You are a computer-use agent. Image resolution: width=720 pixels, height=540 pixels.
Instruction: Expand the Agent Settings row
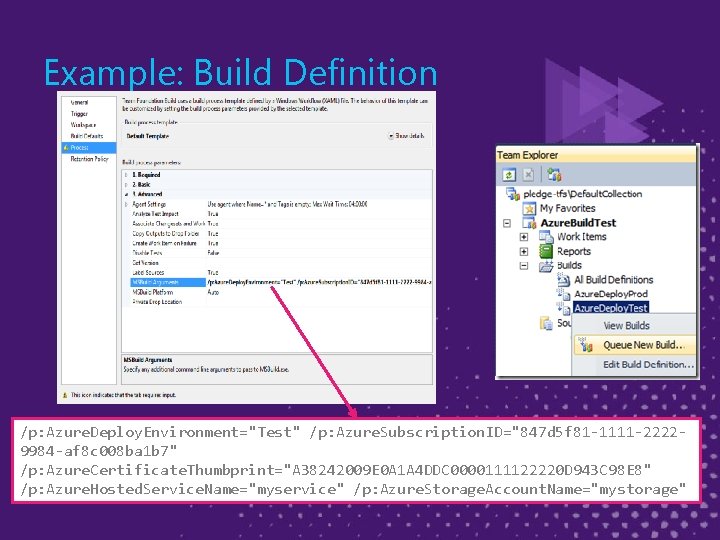pyautogui.click(x=126, y=204)
